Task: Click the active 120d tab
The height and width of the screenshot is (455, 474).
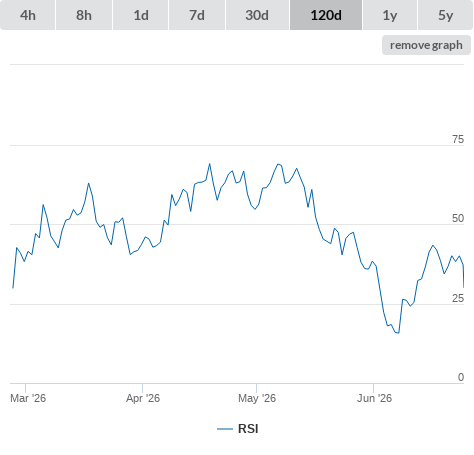Action: click(x=326, y=15)
